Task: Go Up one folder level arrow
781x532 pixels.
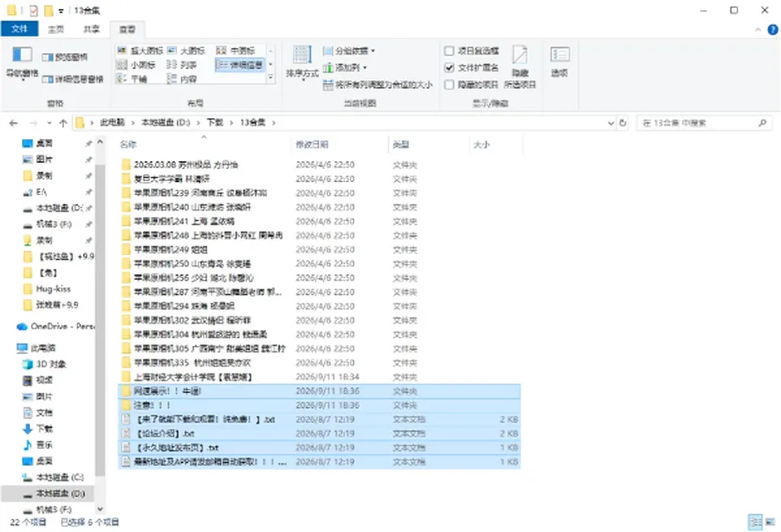Action: [x=63, y=123]
